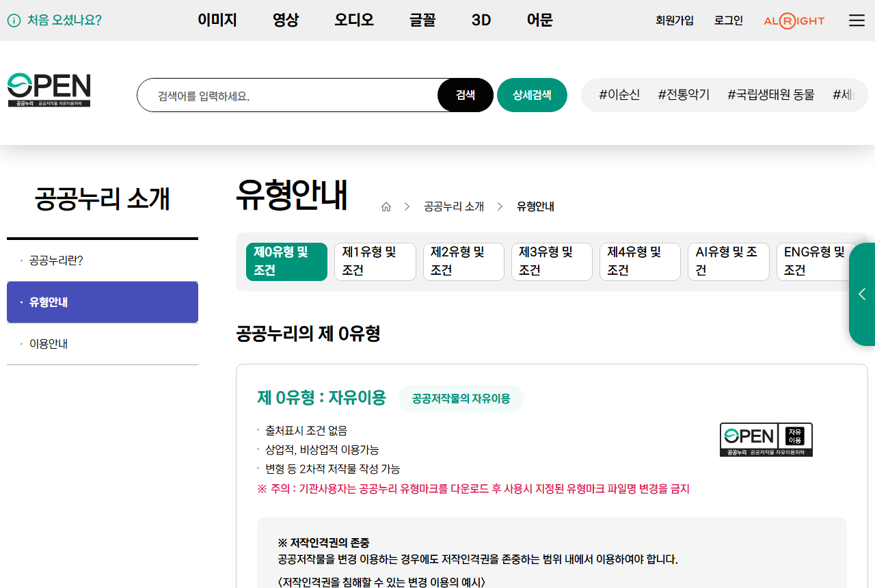
Task: Click the 회원가입 link
Action: [675, 21]
